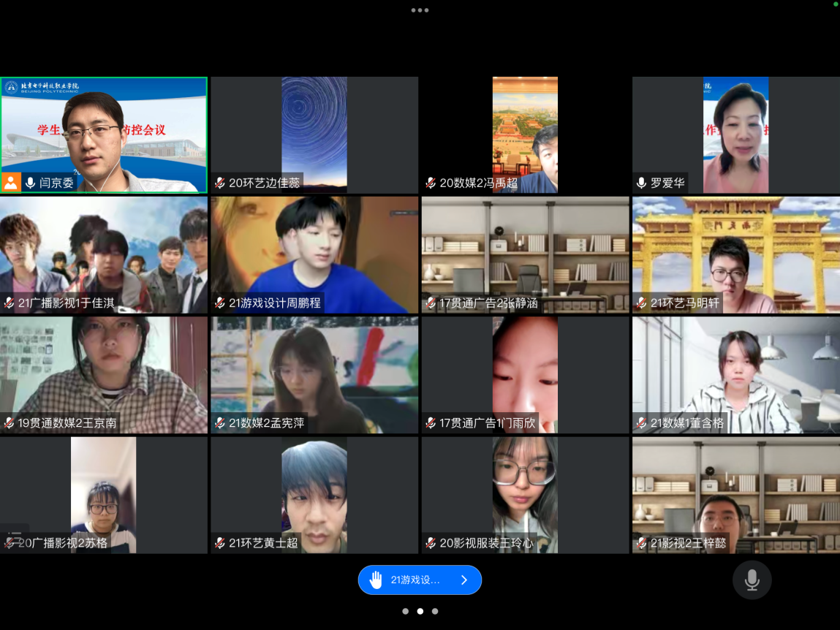Click muted mic icon of 20环艺边佳蕊
The image size is (840, 630).
pos(220,183)
